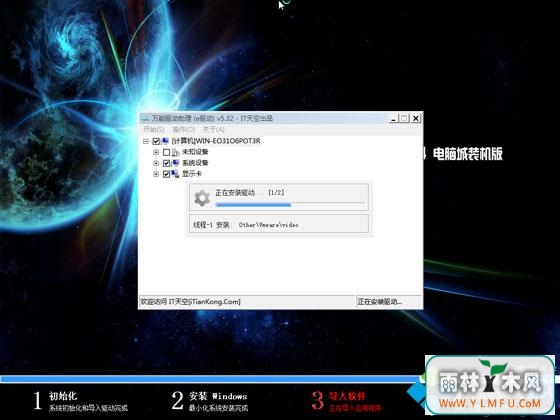This screenshot has height=420, width=560.
Task: Maximize the driver assistant window
Action: tap(404, 118)
